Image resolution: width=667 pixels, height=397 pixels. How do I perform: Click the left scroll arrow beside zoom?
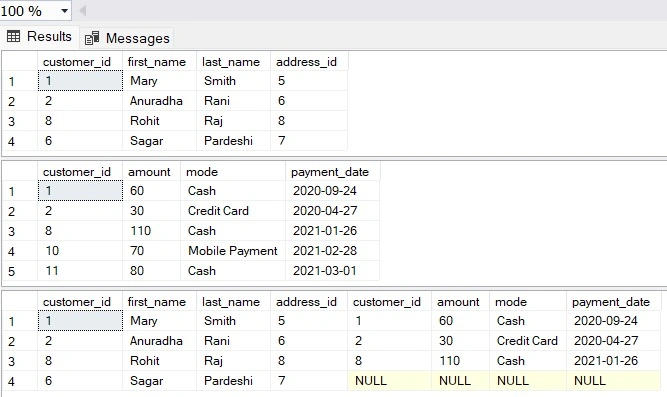83,10
